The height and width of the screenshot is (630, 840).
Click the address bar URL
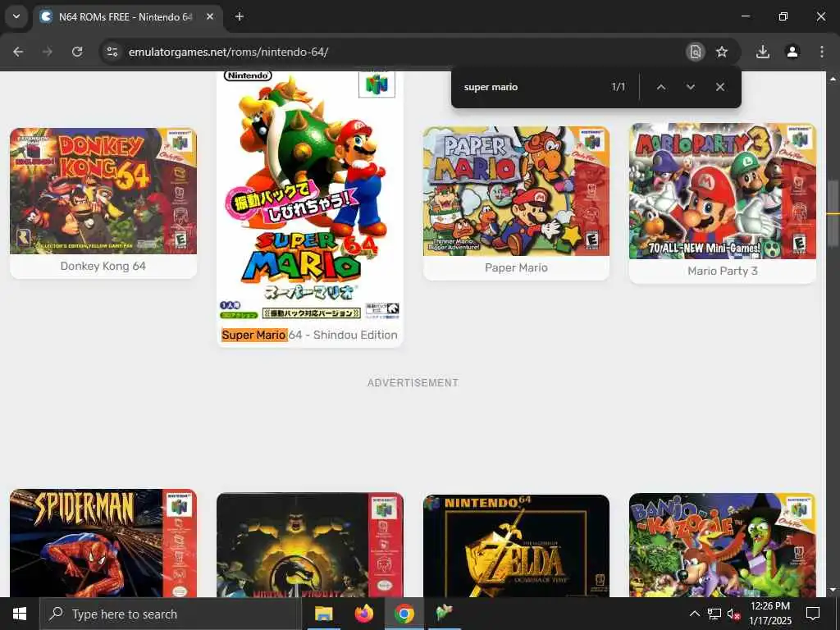pos(228,52)
